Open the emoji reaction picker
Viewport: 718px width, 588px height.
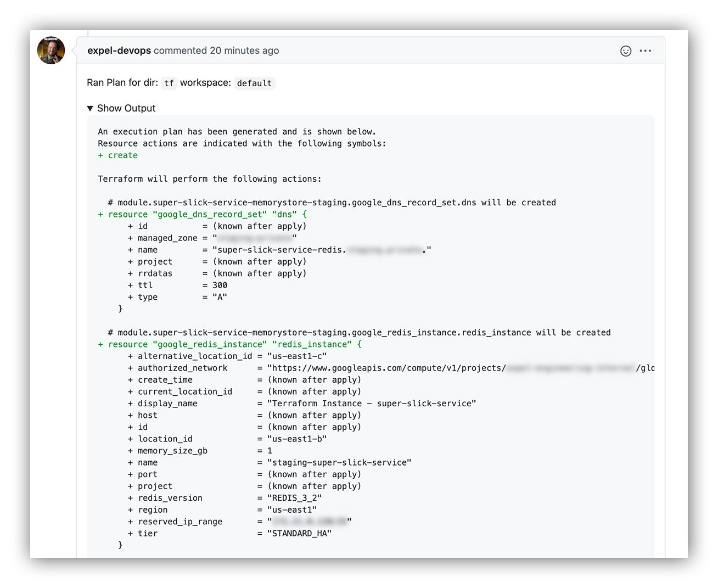coord(626,51)
